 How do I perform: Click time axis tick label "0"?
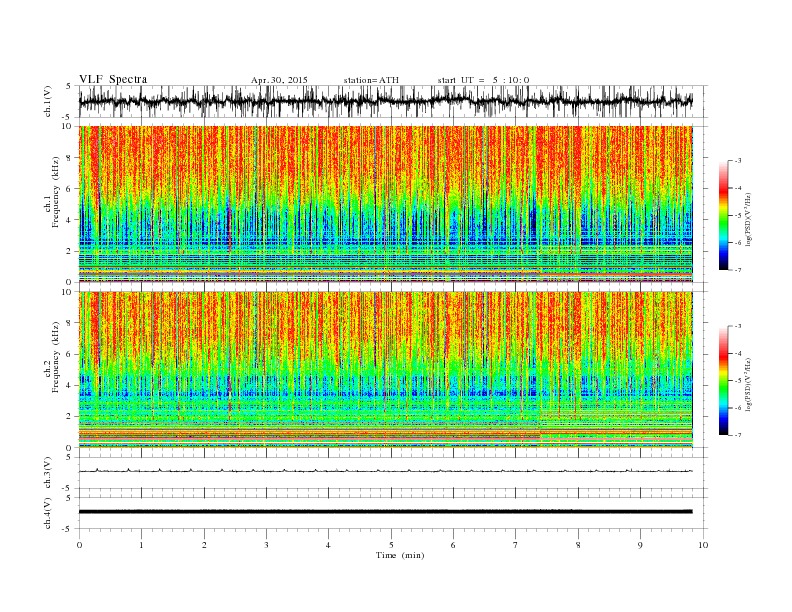[x=79, y=545]
